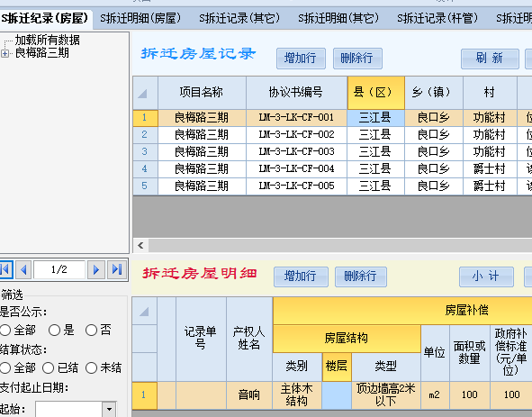Image resolution: width=532 pixels, height=417 pixels.
Task: Select 是否公示 否 radio option
Action: 91,330
